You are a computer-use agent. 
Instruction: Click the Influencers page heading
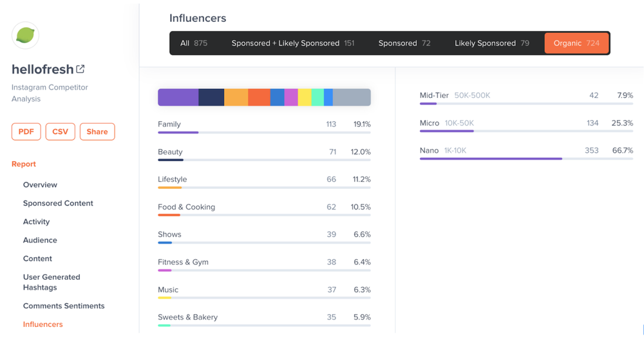pos(198,18)
